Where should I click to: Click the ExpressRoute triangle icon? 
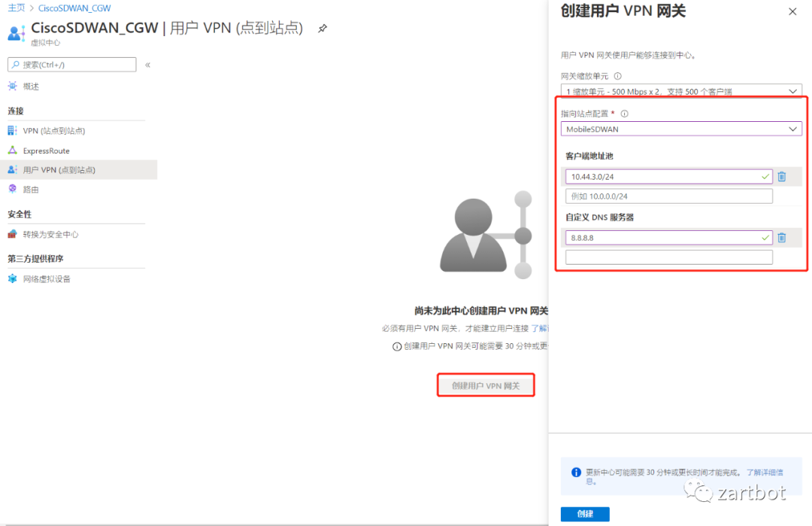pyautogui.click(x=13, y=151)
